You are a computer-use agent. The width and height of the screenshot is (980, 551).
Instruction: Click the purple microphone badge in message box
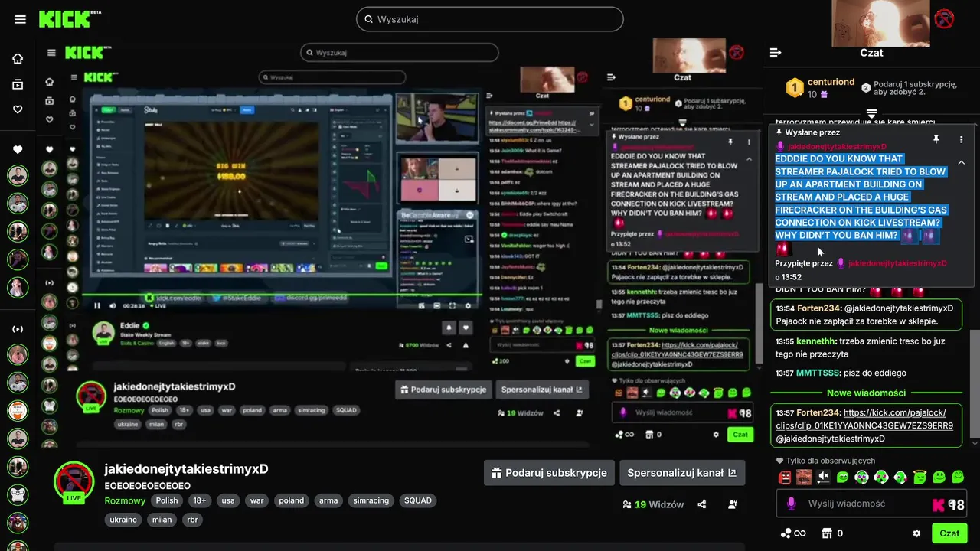pyautogui.click(x=791, y=504)
